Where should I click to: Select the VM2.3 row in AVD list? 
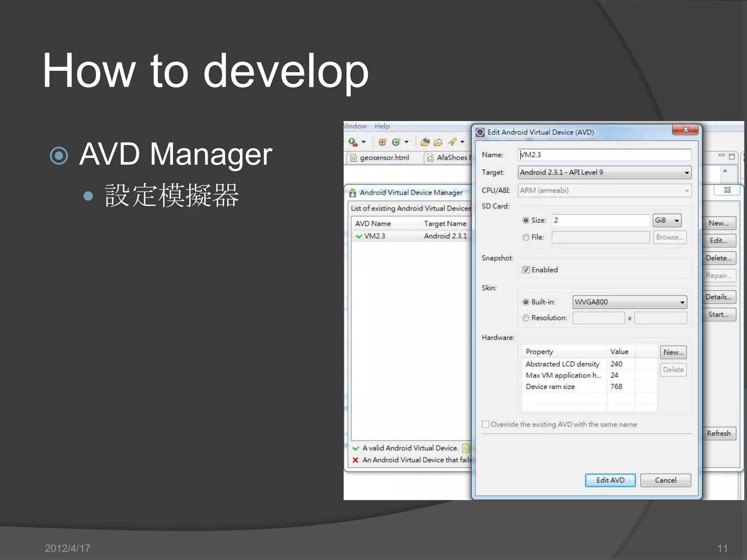tap(411, 236)
